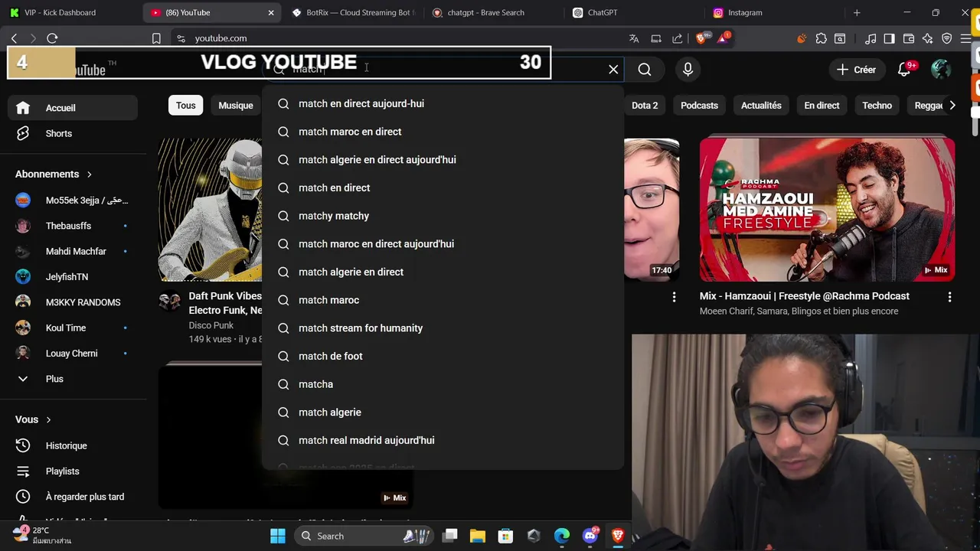
Task: Open the Leo AI sparkle icon
Action: pyautogui.click(x=928, y=38)
